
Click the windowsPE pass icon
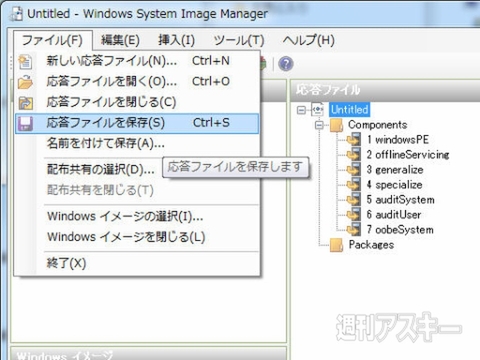(x=353, y=139)
